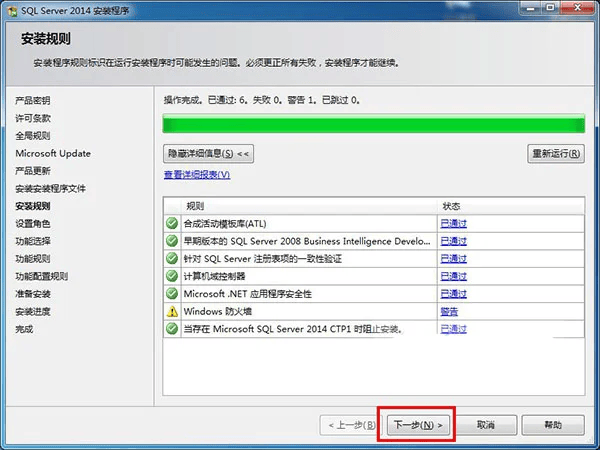Click the 操作完成 status summary text
Screen dimensions: 600x450
[x=262, y=100]
